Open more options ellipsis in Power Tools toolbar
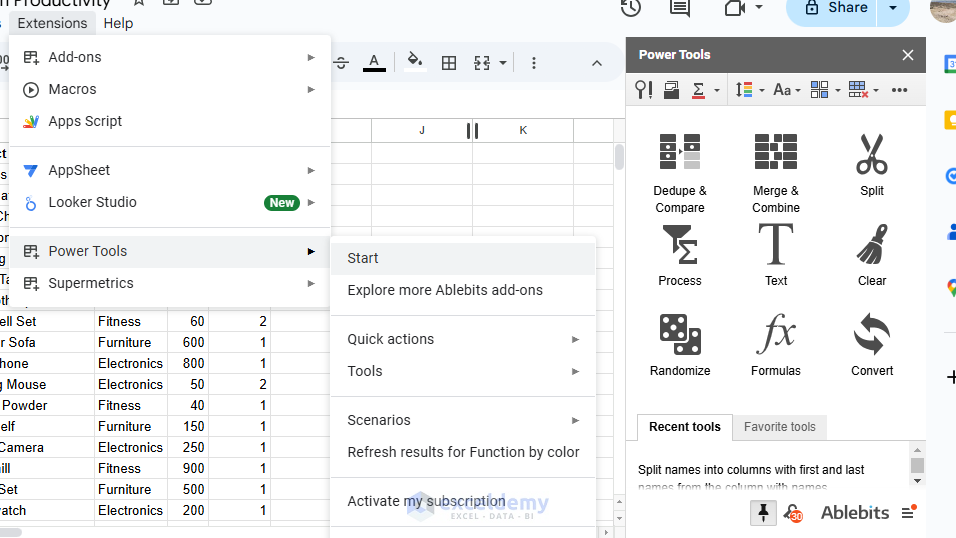This screenshot has height=538, width=956. click(x=899, y=90)
